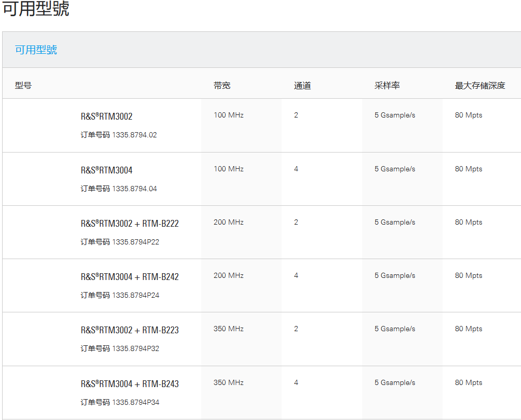Click order number 1335.8794P32

(x=135, y=348)
